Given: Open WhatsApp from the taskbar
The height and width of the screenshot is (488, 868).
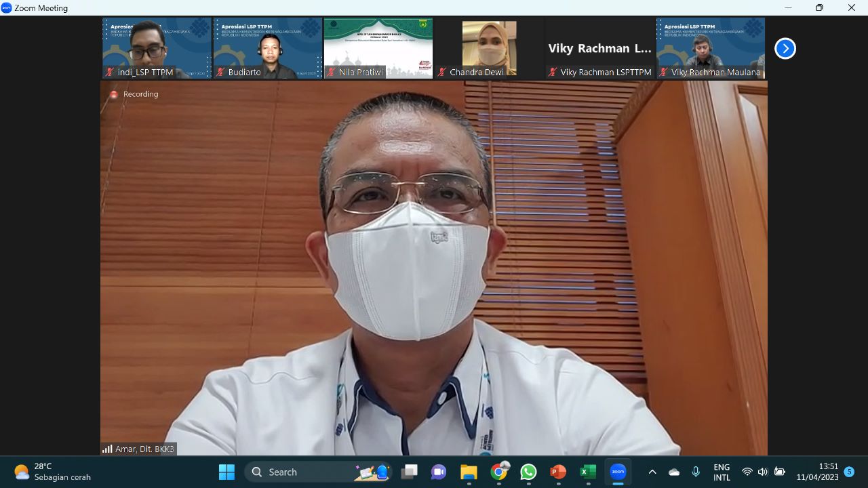Looking at the screenshot, I should tap(528, 472).
